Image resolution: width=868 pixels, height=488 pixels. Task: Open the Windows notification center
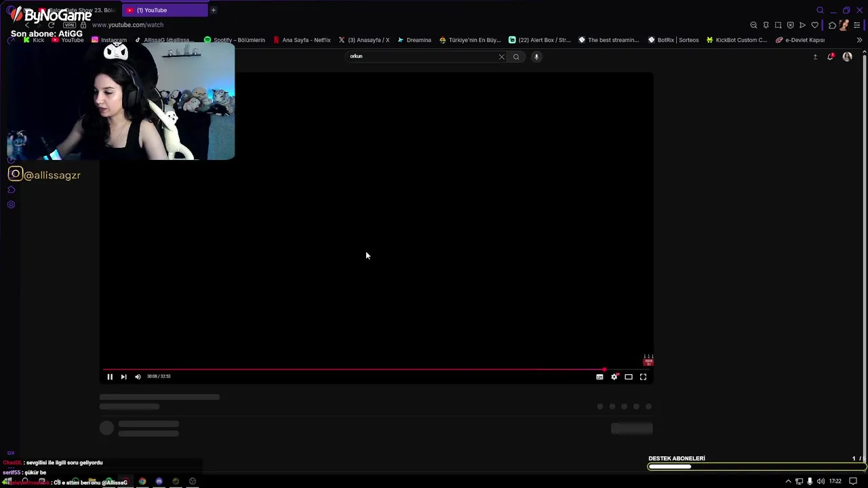[x=853, y=481]
